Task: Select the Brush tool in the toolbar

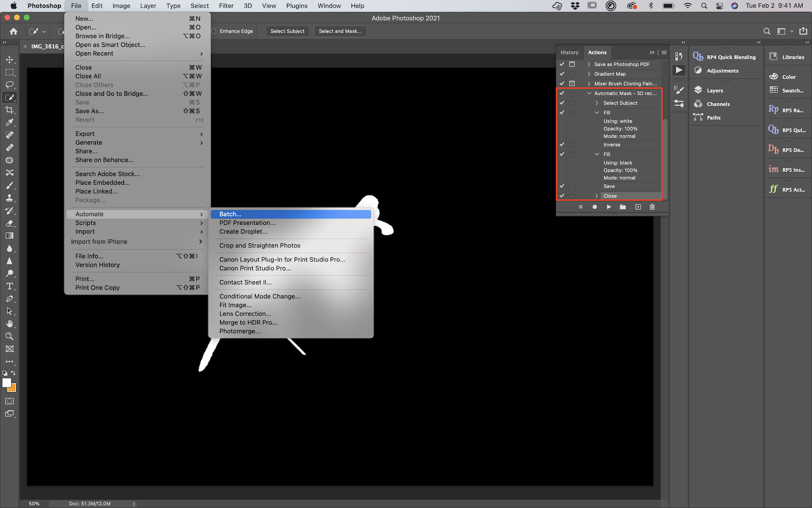Action: tap(9, 185)
